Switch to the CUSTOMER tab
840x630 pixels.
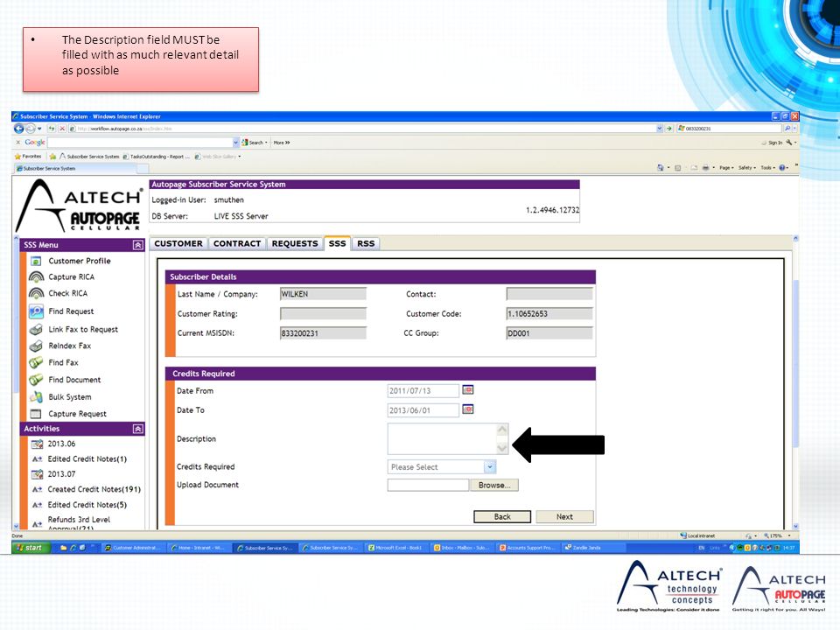tap(178, 244)
